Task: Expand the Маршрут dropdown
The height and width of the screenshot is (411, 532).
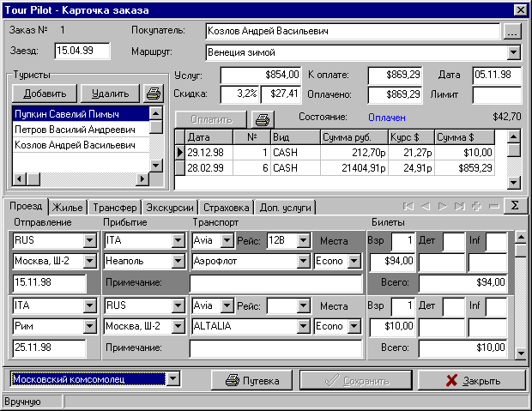Action: (x=513, y=52)
